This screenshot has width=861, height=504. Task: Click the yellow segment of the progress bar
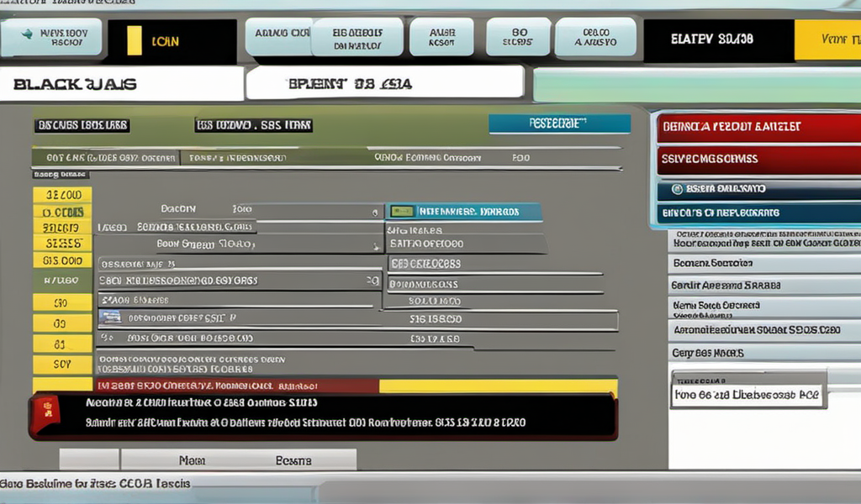coord(497,386)
